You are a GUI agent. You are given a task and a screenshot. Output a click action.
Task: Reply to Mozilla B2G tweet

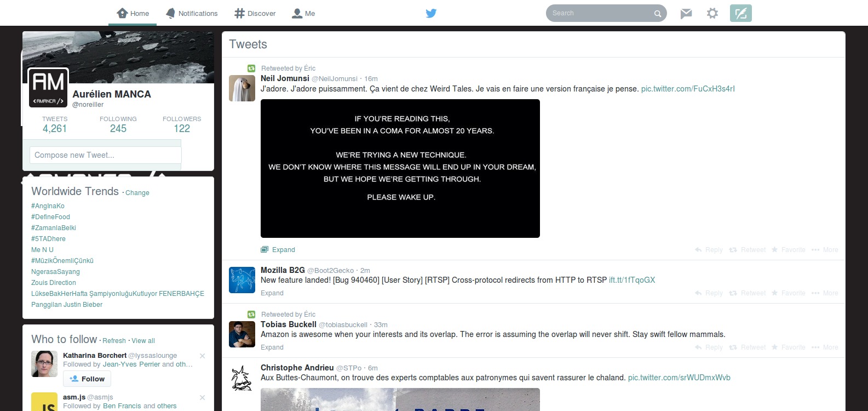point(709,293)
